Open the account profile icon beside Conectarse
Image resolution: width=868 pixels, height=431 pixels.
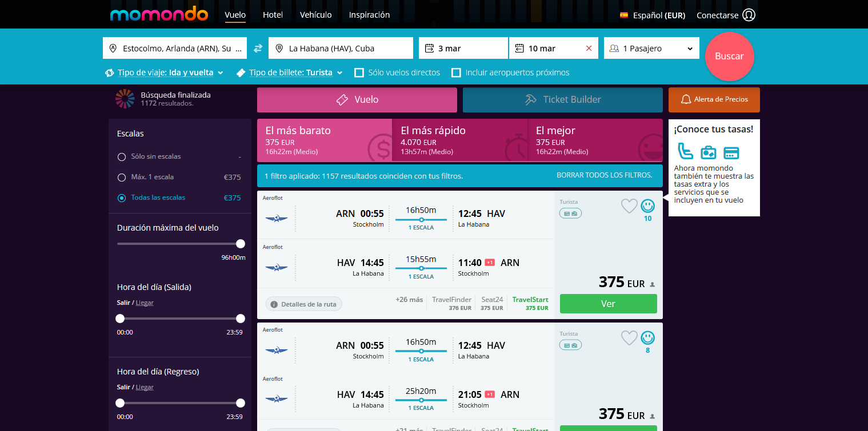(749, 15)
